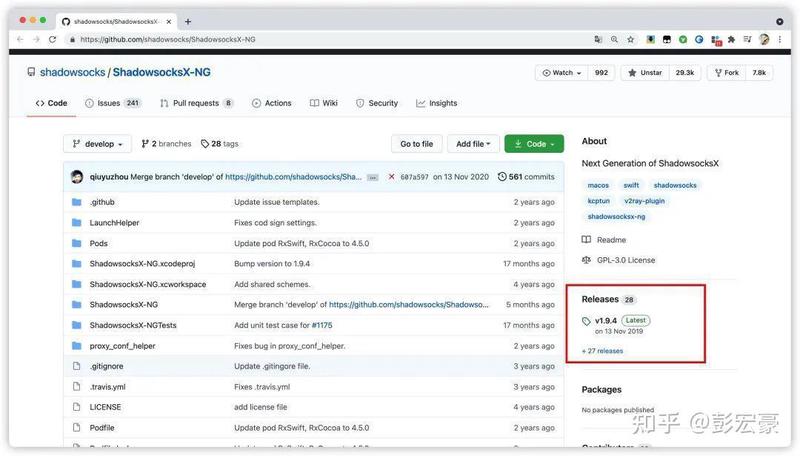Click the Fork button
Image resolution: width=800 pixels, height=456 pixels.
(x=727, y=73)
